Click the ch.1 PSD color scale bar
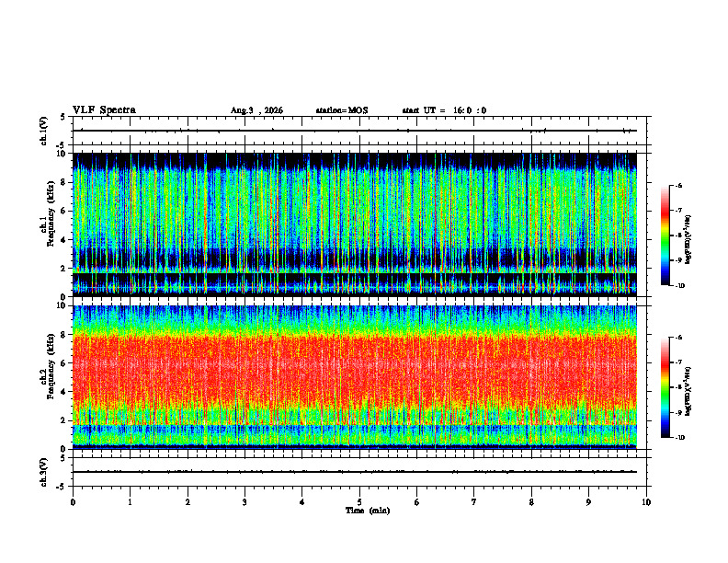 [x=665, y=236]
